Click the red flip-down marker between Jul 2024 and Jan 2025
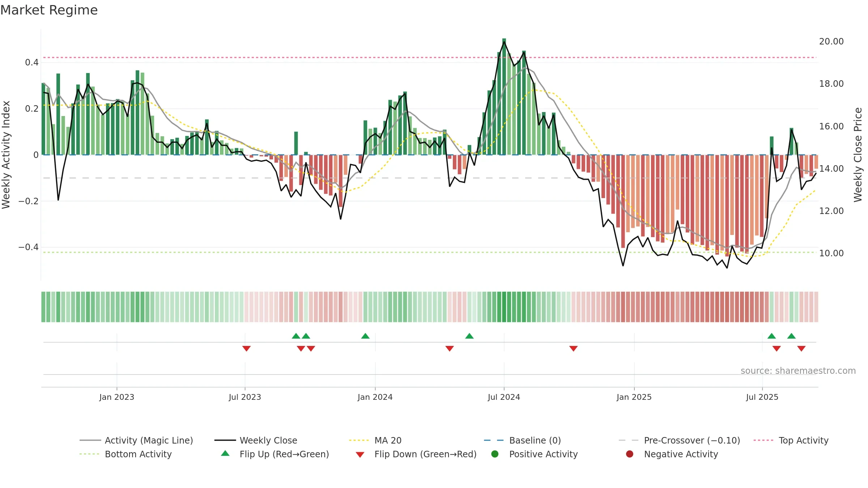868x488 pixels. point(573,348)
